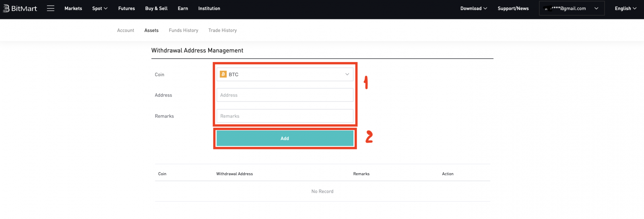Select the Assets tab
This screenshot has width=644, height=219.
[151, 31]
